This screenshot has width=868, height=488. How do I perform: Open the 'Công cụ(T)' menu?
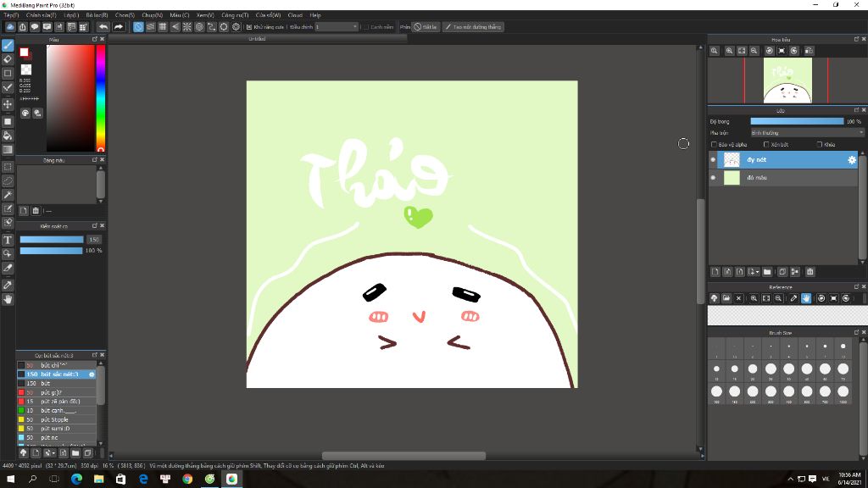coord(235,15)
